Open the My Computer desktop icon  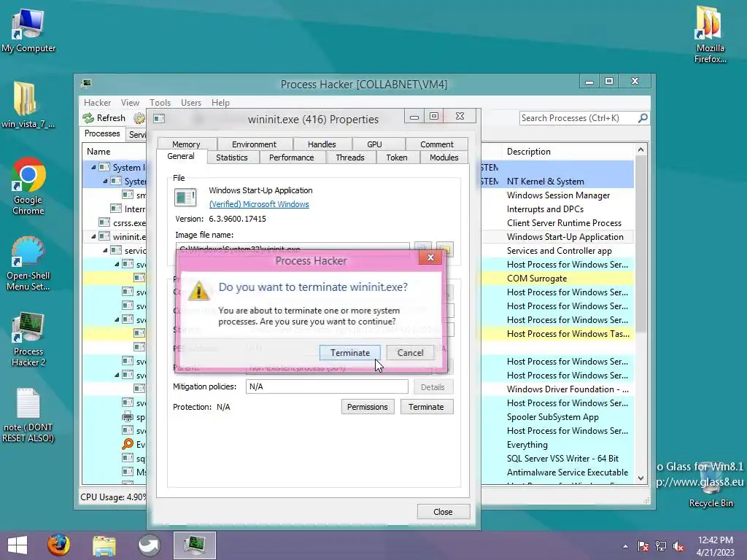click(x=28, y=31)
